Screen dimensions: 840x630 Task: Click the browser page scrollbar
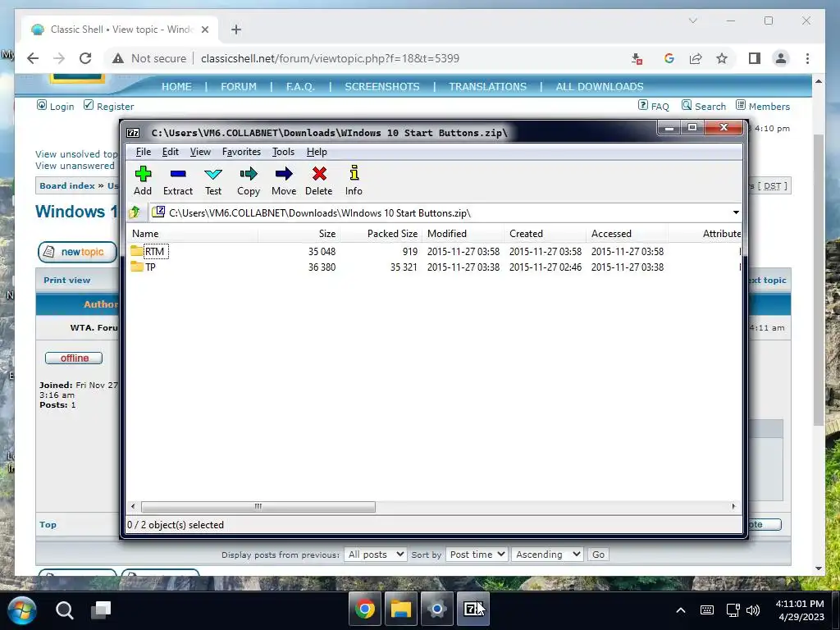818,279
